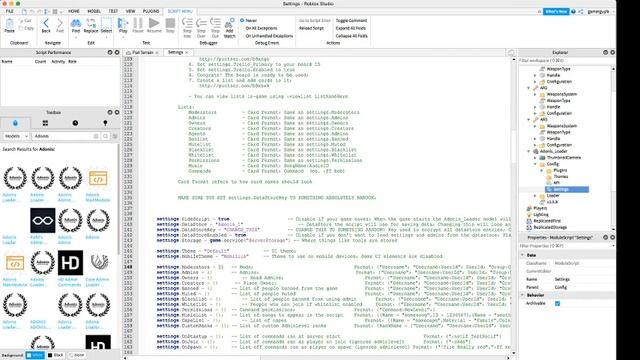This screenshot has height=360, width=640.
Task: Click the Select icon in Edit group
Action: (x=106, y=23)
